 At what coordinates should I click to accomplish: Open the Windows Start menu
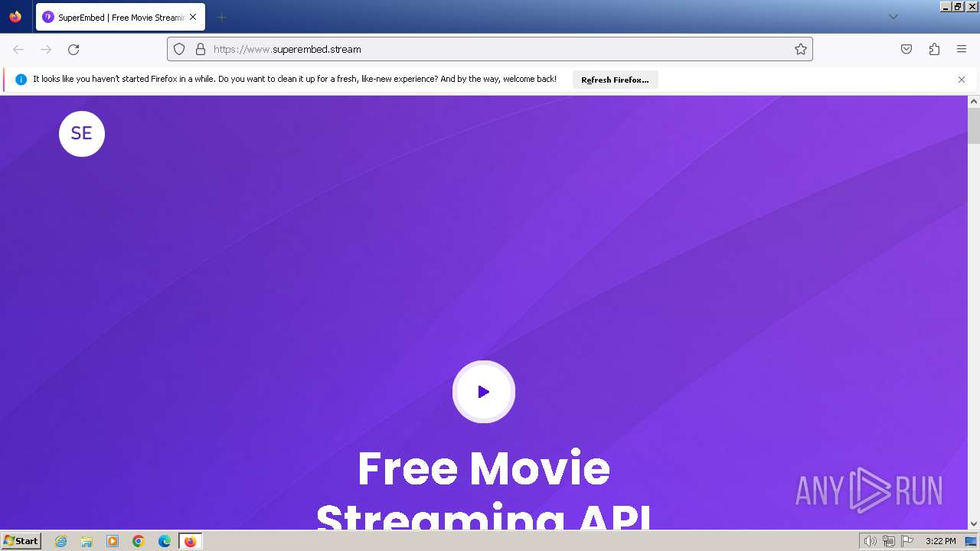(21, 541)
